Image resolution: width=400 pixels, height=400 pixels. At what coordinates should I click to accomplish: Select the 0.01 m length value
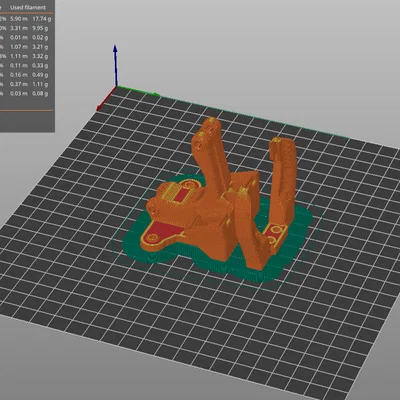pos(19,38)
